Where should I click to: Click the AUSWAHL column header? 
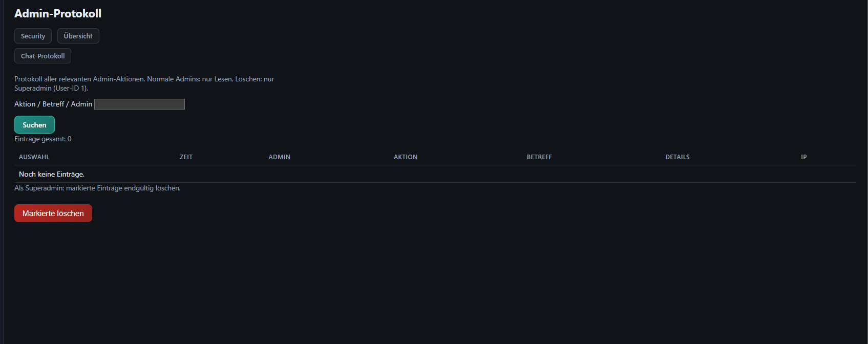34,157
